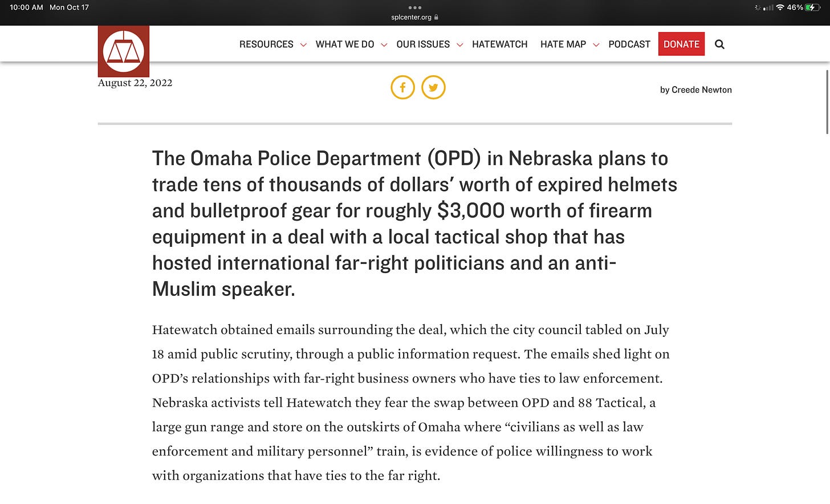830x504 pixels.
Task: Share article via Twitter icon
Action: pos(433,87)
